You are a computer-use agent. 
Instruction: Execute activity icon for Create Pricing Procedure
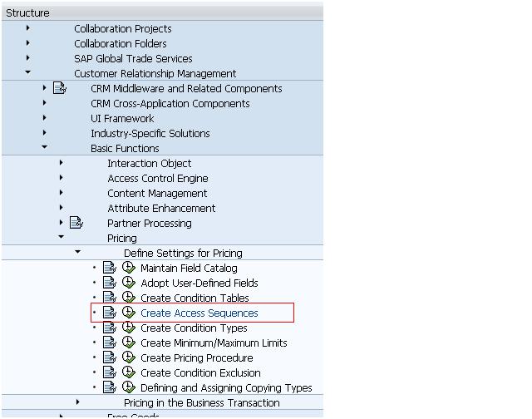click(129, 357)
